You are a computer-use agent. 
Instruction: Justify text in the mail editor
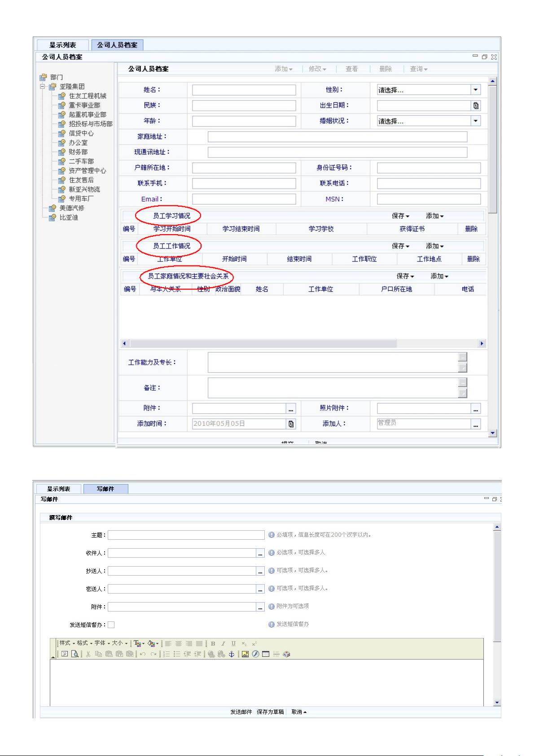tap(199, 643)
